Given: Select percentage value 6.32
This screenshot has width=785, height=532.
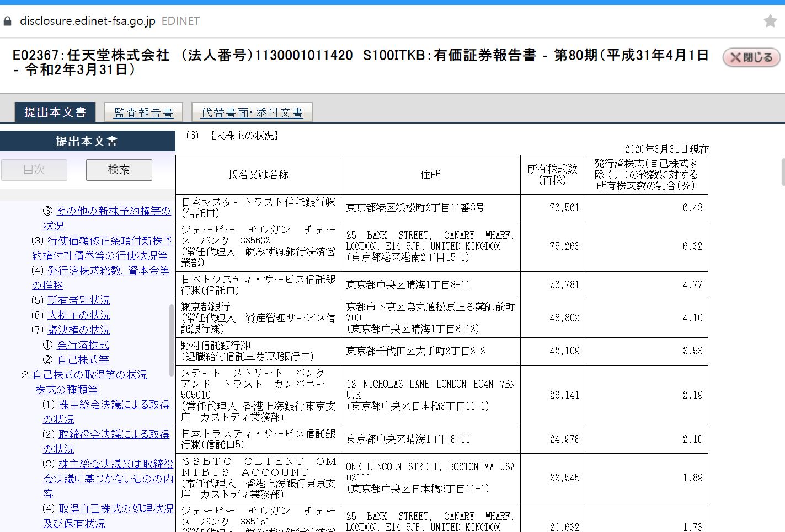Looking at the screenshot, I should click(x=692, y=246).
